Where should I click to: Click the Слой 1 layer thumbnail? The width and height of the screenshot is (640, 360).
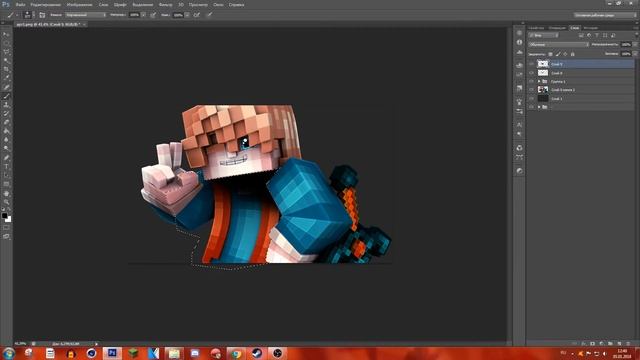[543, 98]
